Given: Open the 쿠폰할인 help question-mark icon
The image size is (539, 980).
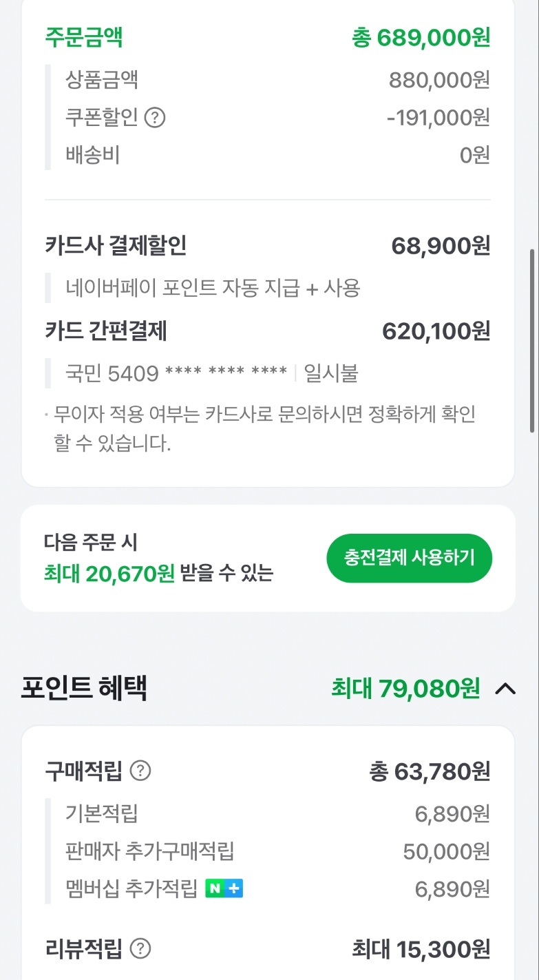Looking at the screenshot, I should click(156, 118).
